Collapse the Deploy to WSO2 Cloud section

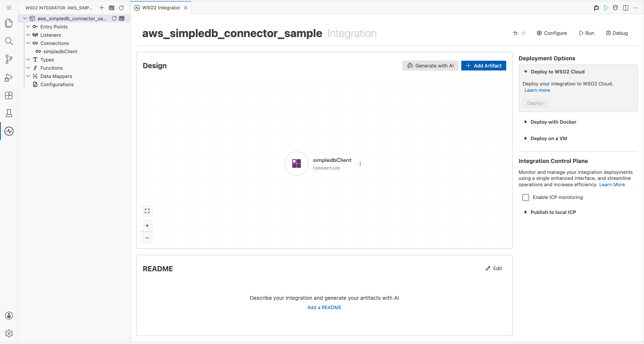[526, 72]
